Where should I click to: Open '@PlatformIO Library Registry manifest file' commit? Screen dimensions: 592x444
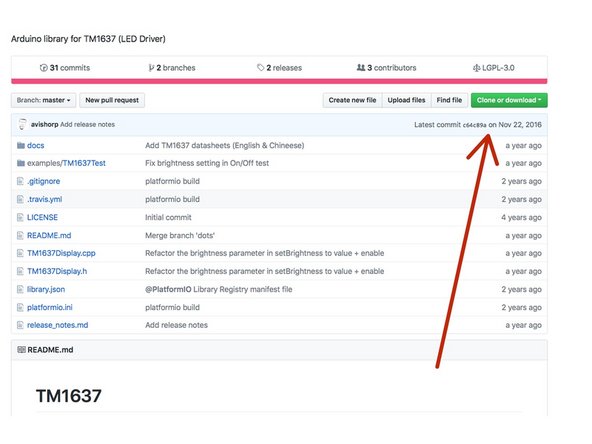click(x=219, y=289)
